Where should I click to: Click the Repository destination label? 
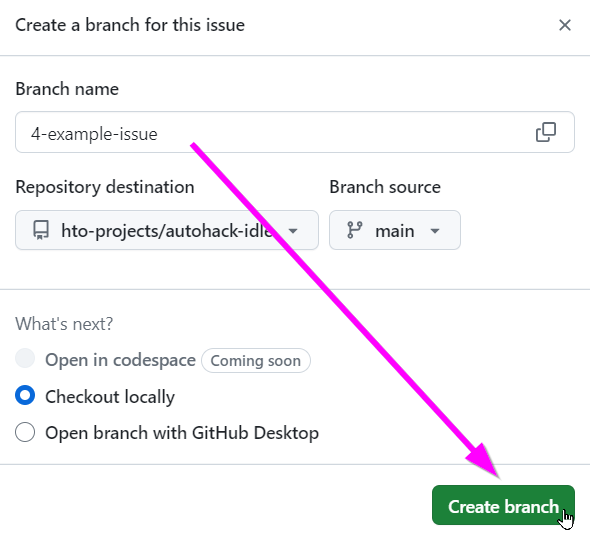[105, 187]
